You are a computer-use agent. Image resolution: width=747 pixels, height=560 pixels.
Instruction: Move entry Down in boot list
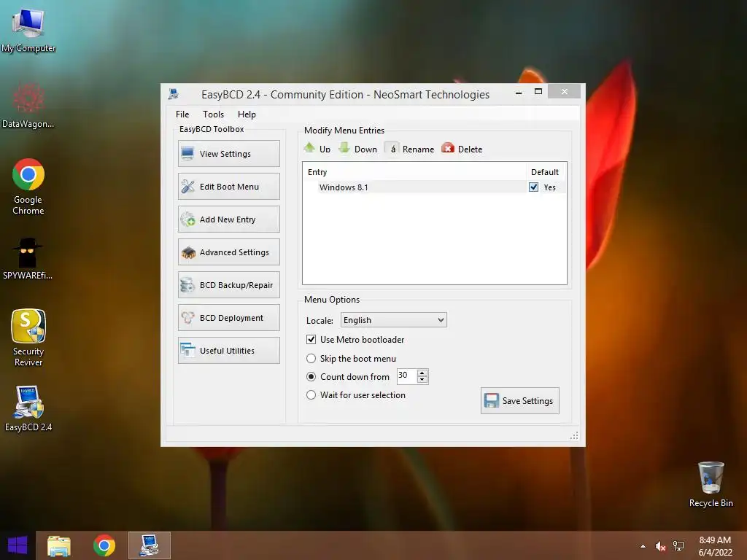357,149
